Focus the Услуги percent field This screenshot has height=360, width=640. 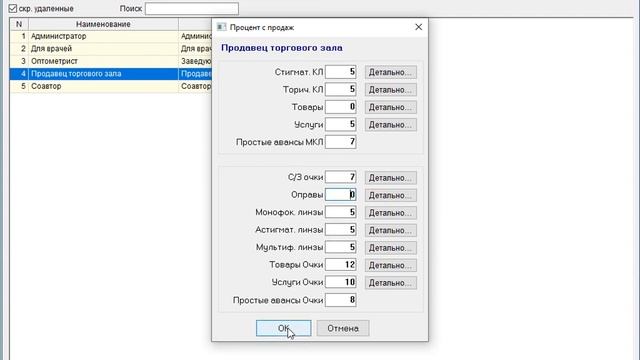[341, 124]
